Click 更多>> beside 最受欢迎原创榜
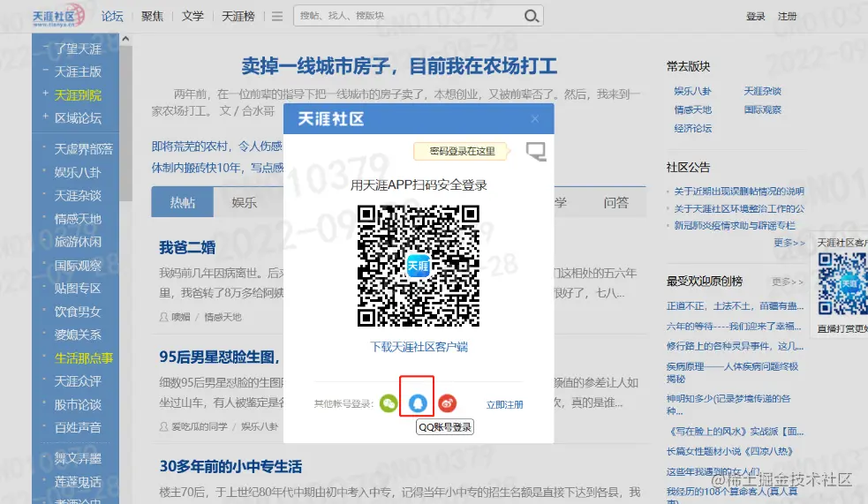 (787, 282)
